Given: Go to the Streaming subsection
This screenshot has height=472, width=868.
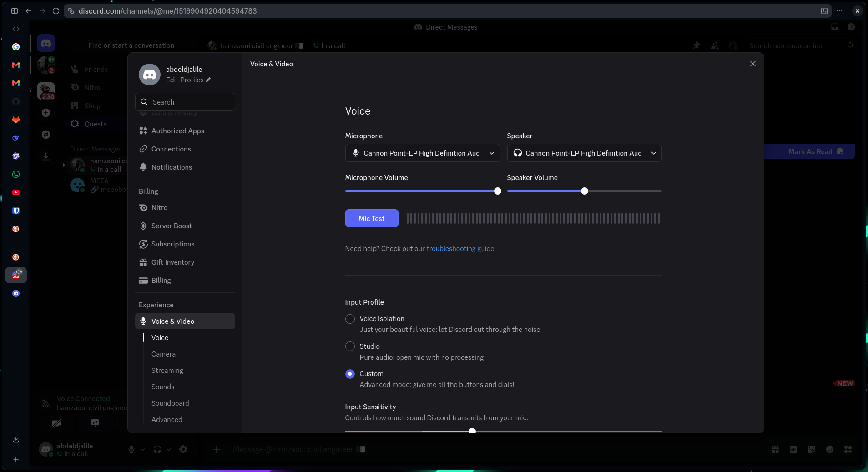Looking at the screenshot, I should [x=167, y=370].
